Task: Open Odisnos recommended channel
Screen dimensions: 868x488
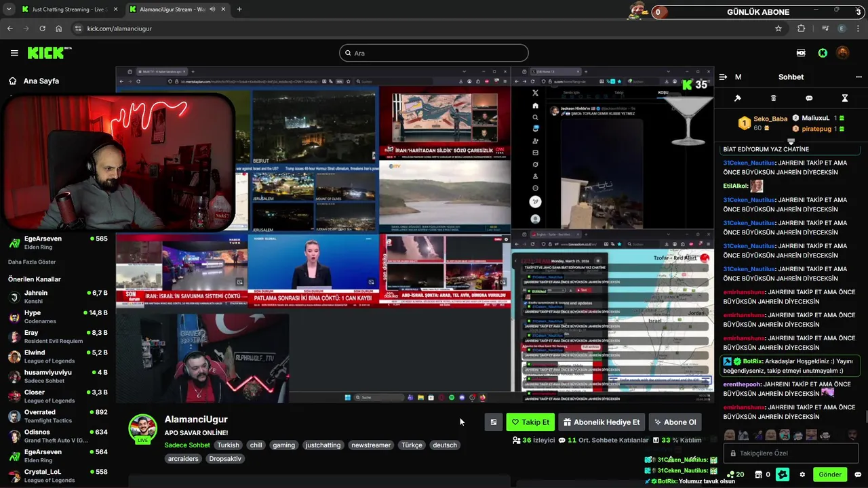Action: pos(58,436)
